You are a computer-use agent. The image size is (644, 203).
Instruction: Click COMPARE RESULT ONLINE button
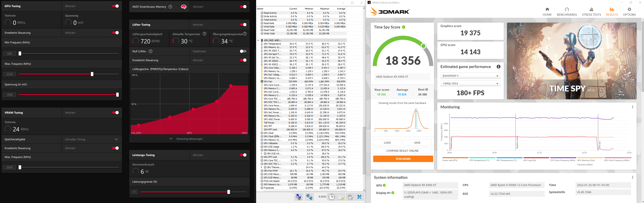[402, 151]
